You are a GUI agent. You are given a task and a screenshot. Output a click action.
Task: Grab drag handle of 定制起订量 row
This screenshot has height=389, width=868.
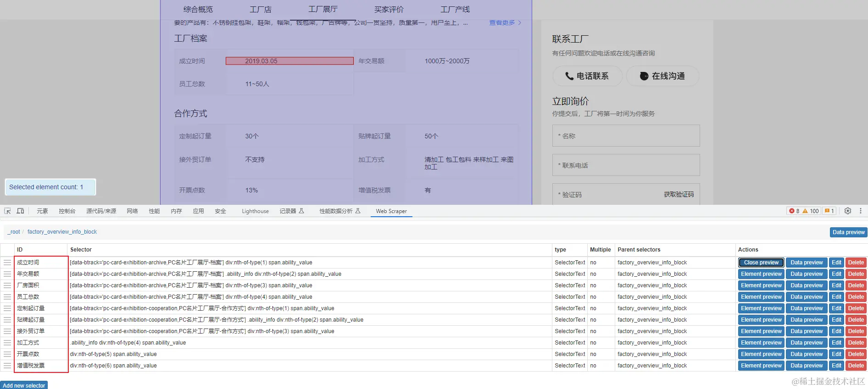point(7,308)
